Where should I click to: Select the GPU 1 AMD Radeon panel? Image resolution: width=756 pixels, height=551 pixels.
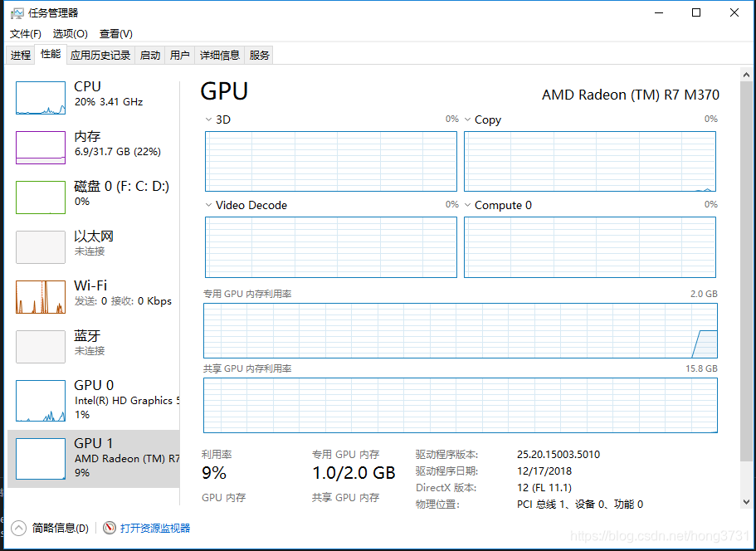click(91, 458)
